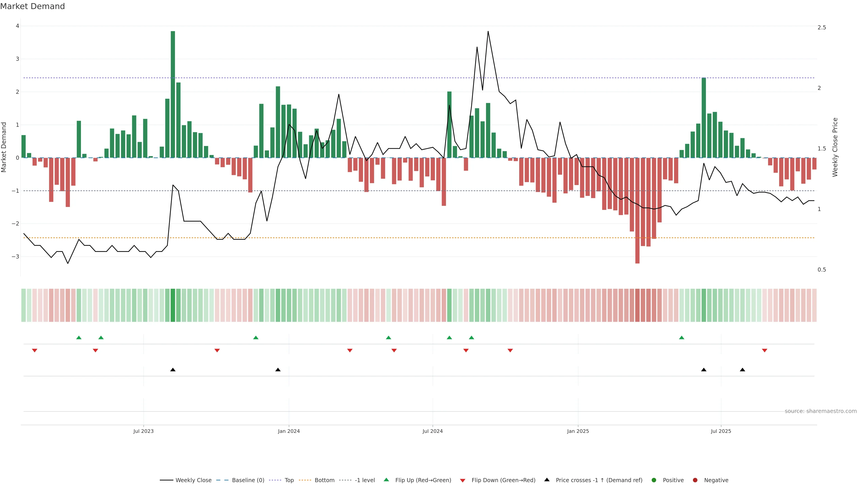Click the last red flip-down triangle marker
This screenshot has height=488, width=868.
click(764, 351)
